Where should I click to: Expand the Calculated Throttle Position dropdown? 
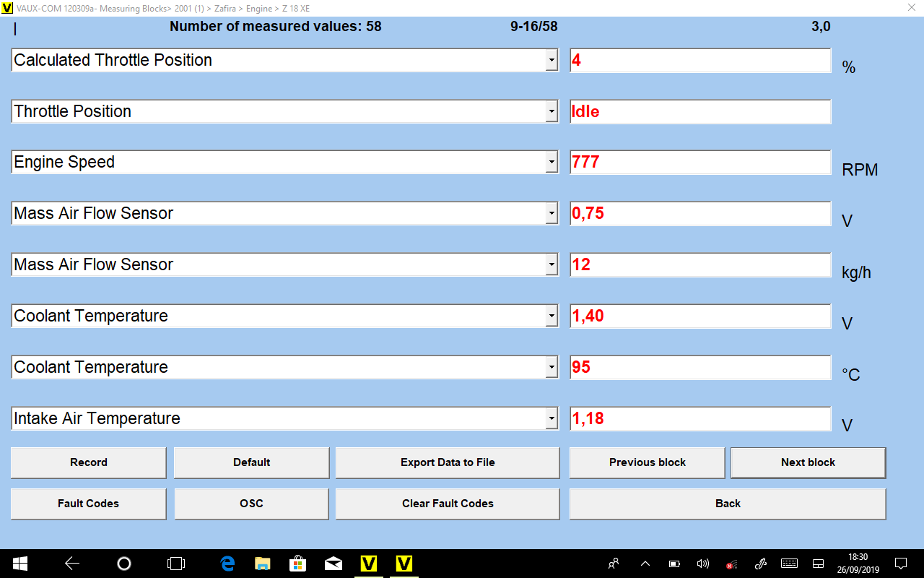(x=552, y=60)
